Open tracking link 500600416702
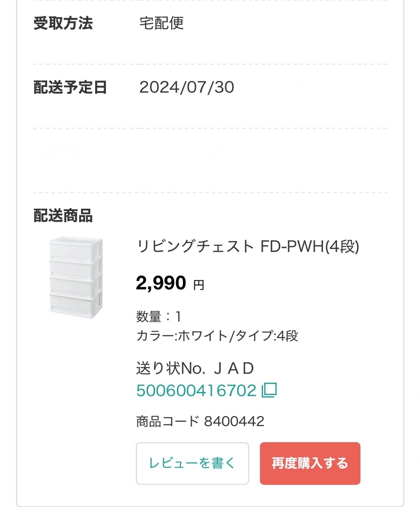The width and height of the screenshot is (420, 507). tap(196, 390)
